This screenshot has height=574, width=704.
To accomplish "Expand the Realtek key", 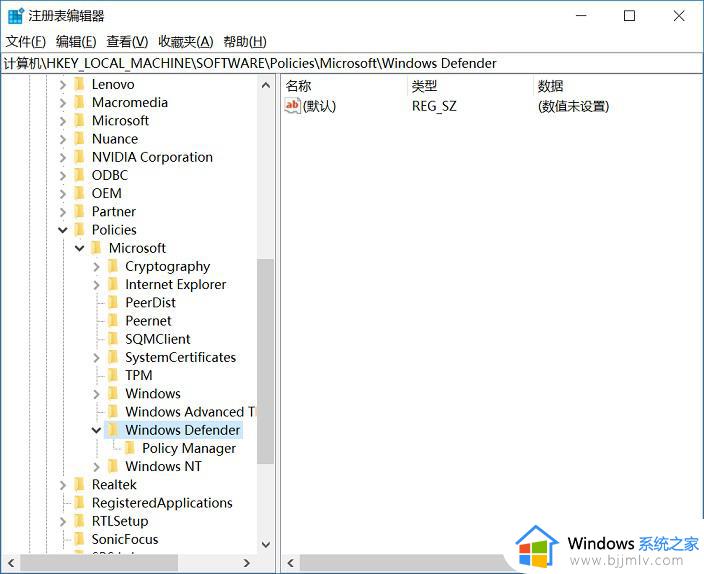I will pyautogui.click(x=63, y=485).
